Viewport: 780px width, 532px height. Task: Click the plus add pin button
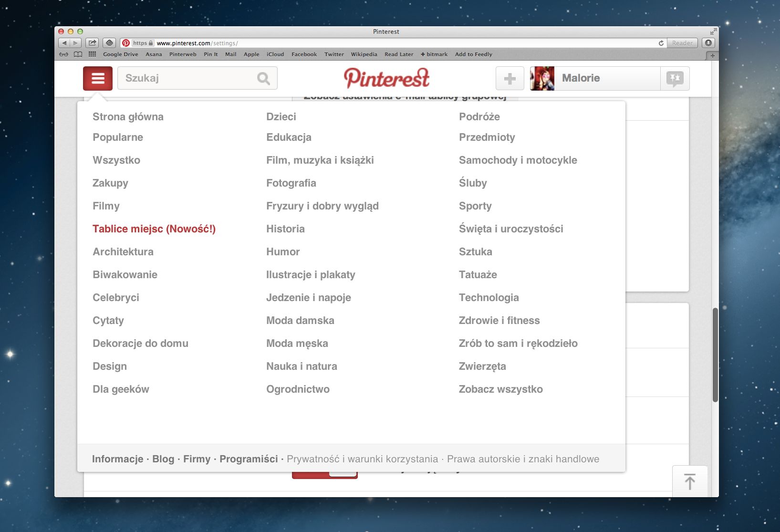click(510, 78)
